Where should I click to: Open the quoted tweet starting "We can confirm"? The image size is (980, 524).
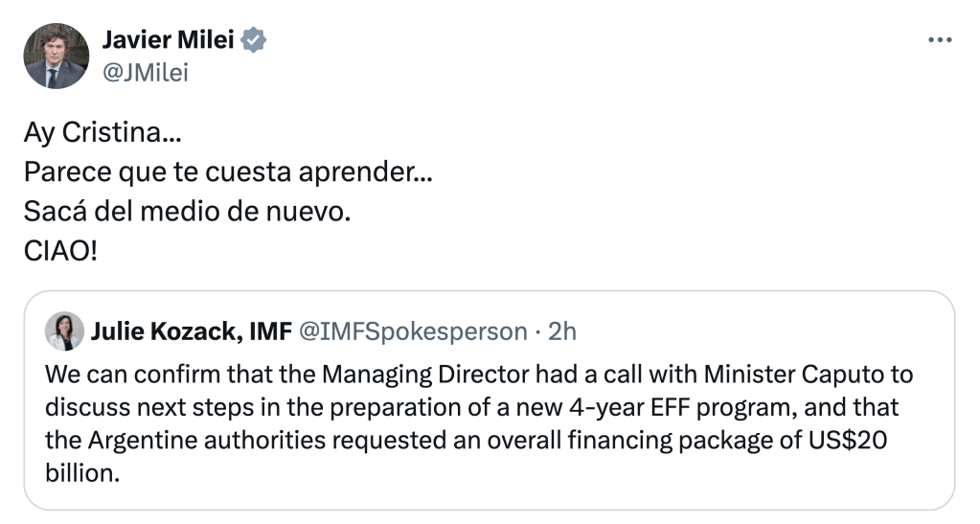[489, 421]
